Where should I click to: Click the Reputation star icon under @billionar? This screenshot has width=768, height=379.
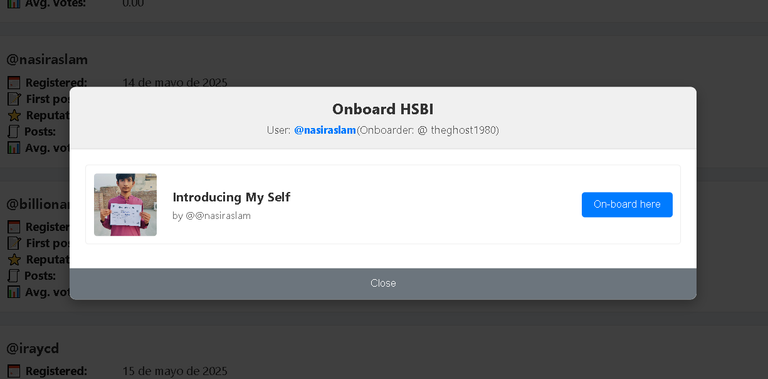point(14,260)
